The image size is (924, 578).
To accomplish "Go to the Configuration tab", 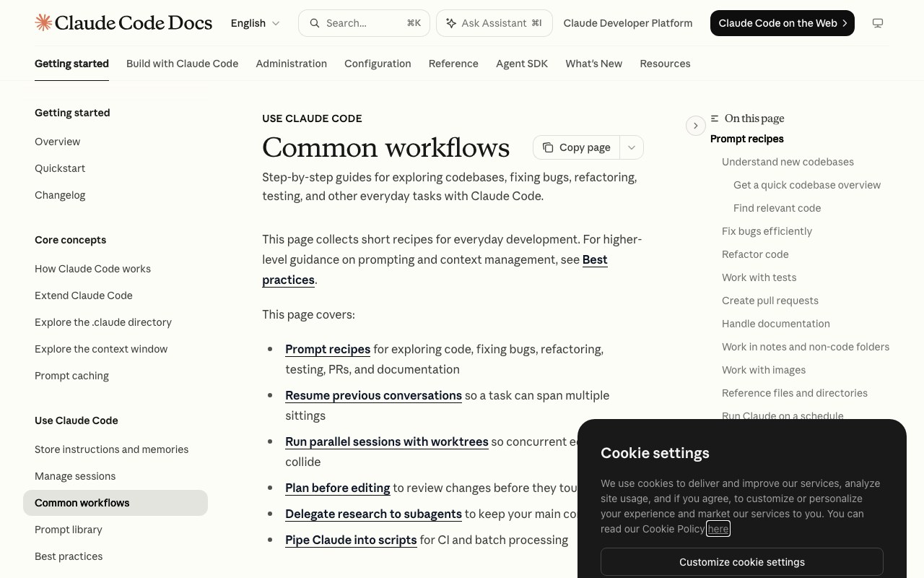I will pyautogui.click(x=378, y=64).
